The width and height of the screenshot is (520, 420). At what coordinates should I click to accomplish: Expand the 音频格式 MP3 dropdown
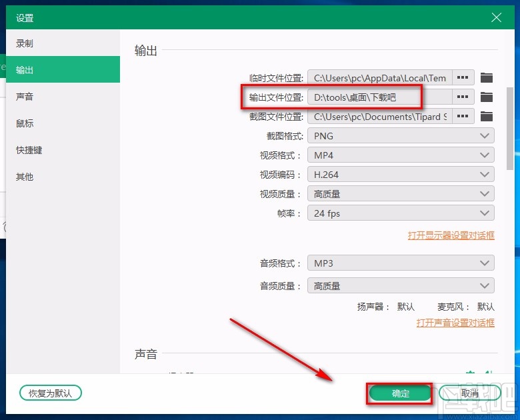(401, 263)
